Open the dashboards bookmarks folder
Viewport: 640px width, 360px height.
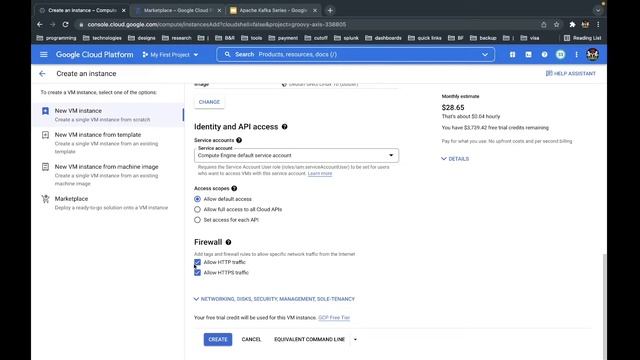pos(383,38)
